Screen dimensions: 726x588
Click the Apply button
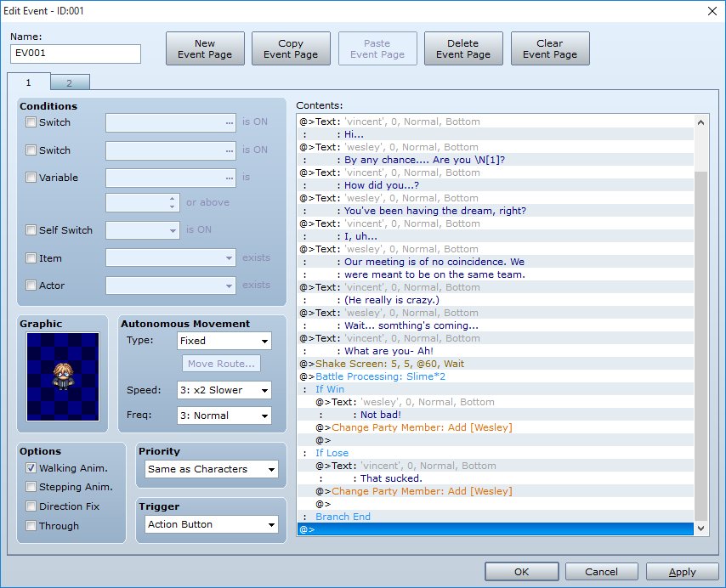683,572
